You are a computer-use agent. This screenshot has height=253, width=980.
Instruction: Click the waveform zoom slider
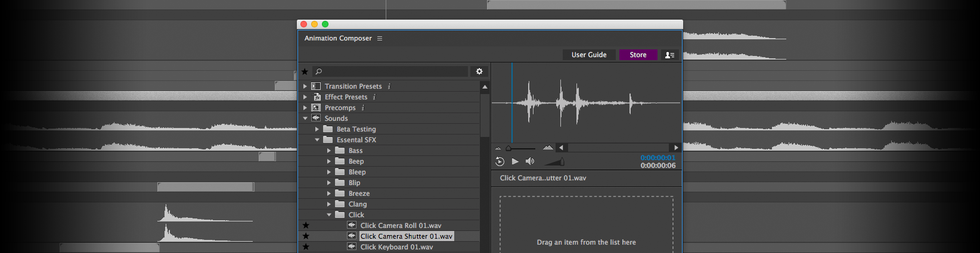click(x=520, y=148)
